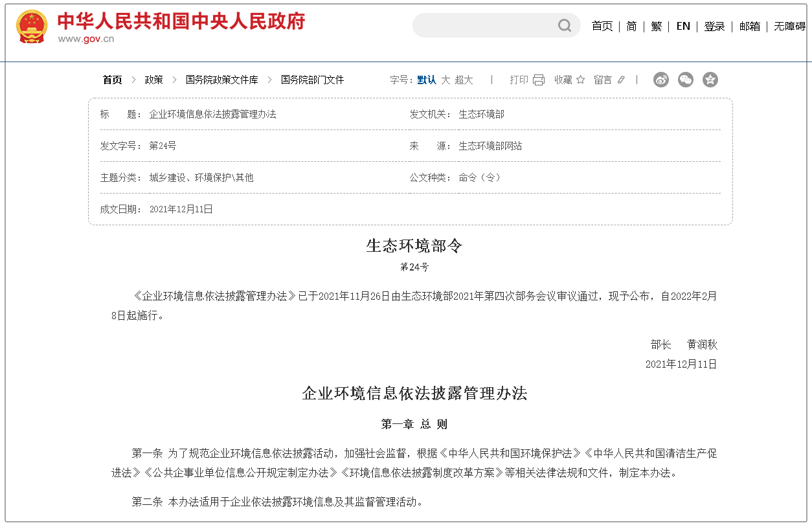
Task: Click the national emblem logo
Action: [32, 27]
